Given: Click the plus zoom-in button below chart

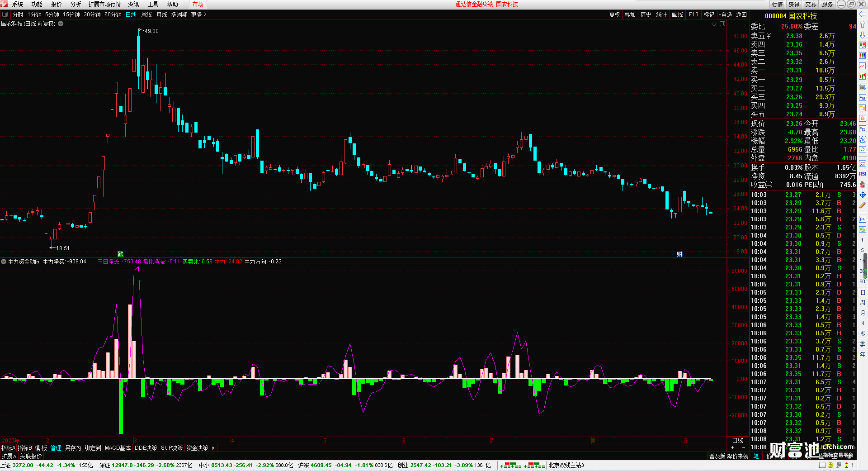Looking at the screenshot, I should tap(733, 448).
